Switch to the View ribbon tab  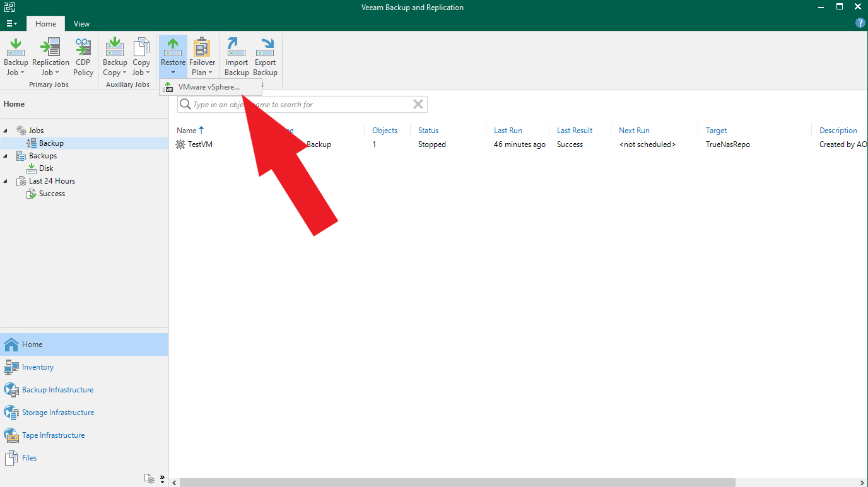81,24
